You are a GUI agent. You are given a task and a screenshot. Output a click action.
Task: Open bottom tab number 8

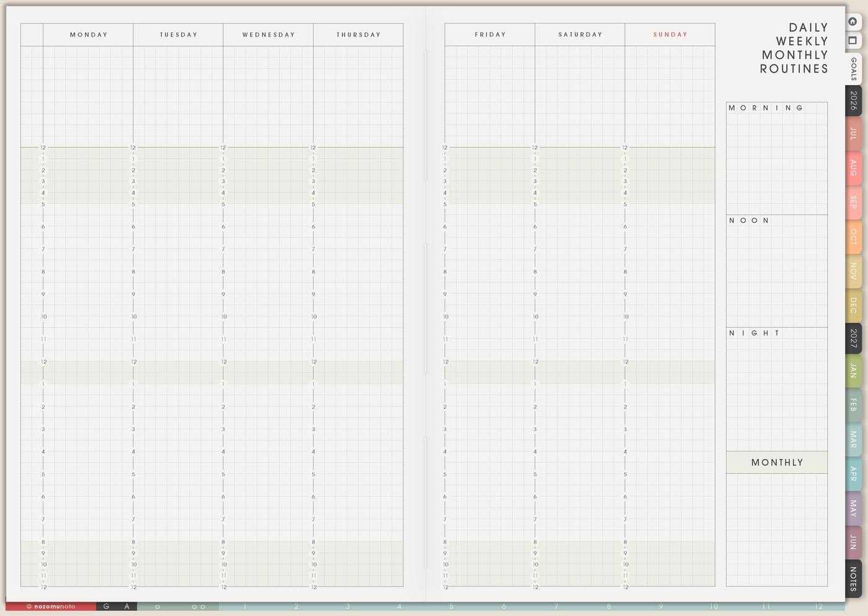[x=609, y=606]
